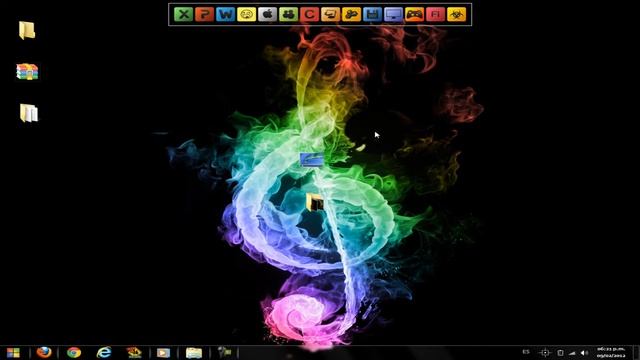The width and height of the screenshot is (640, 360).
Task: Select the WinRAR archive icon on the desktop
Action: [27, 71]
